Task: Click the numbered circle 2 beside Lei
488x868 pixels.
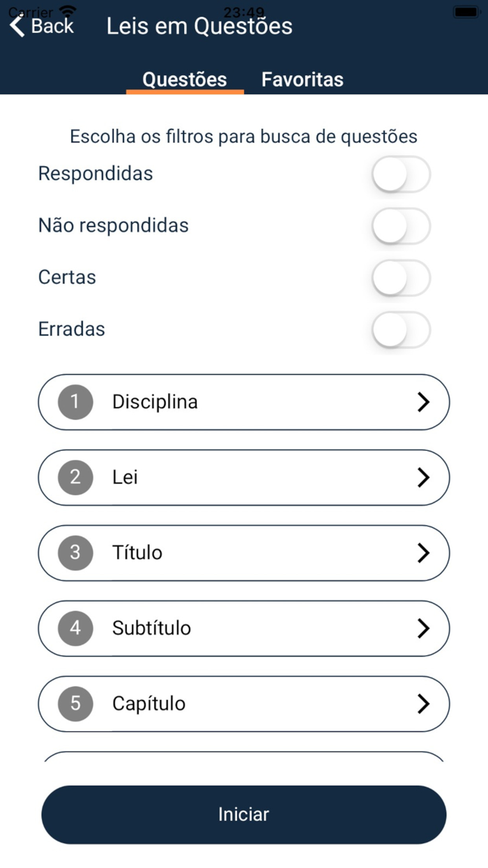Action: tap(74, 477)
